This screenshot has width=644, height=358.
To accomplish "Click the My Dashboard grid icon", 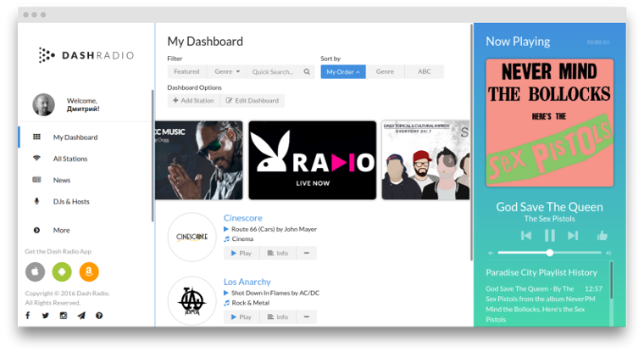I will [36, 137].
